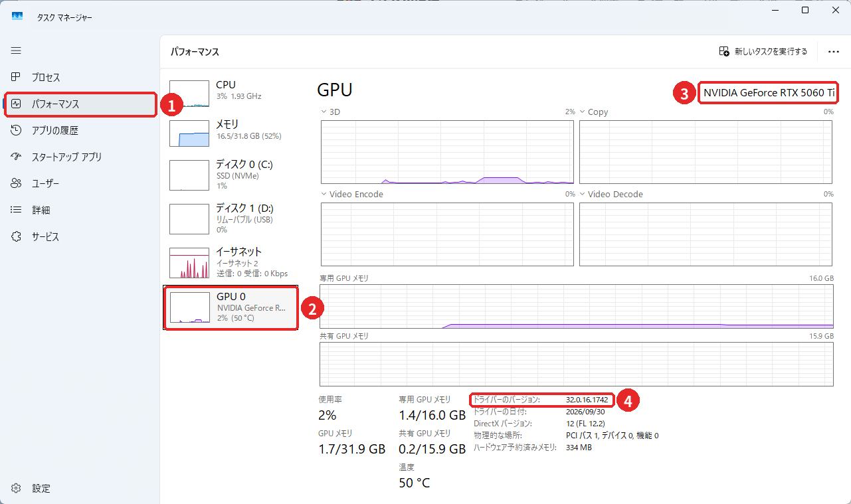Open the プロセス page icon

click(16, 77)
